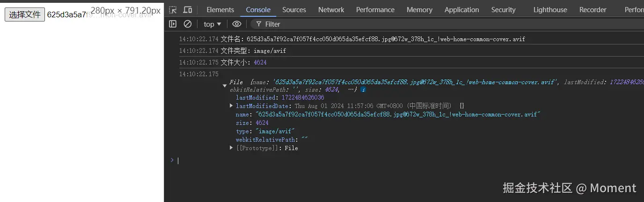Image resolution: width=644 pixels, height=202 pixels.
Task: Open the Sources tab
Action: 294,10
